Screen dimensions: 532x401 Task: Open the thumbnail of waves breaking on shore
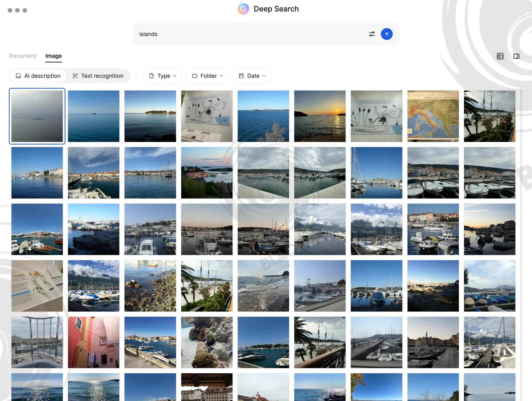(x=263, y=286)
